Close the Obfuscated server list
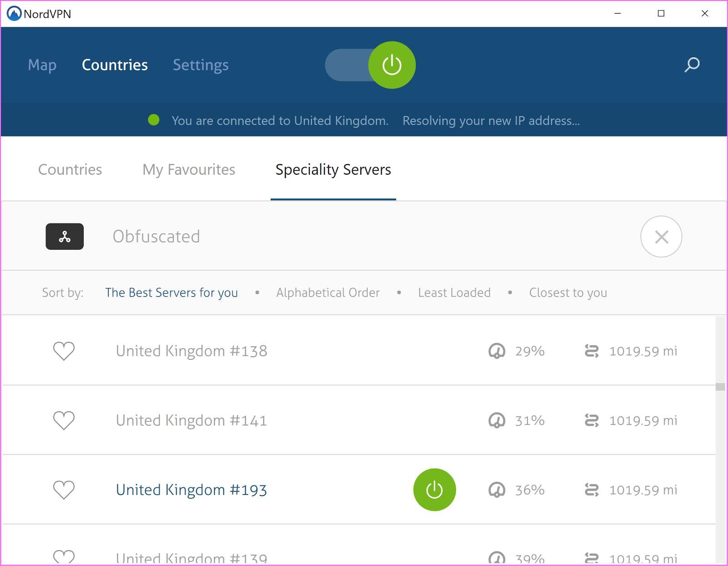Image resolution: width=728 pixels, height=566 pixels. (x=661, y=237)
